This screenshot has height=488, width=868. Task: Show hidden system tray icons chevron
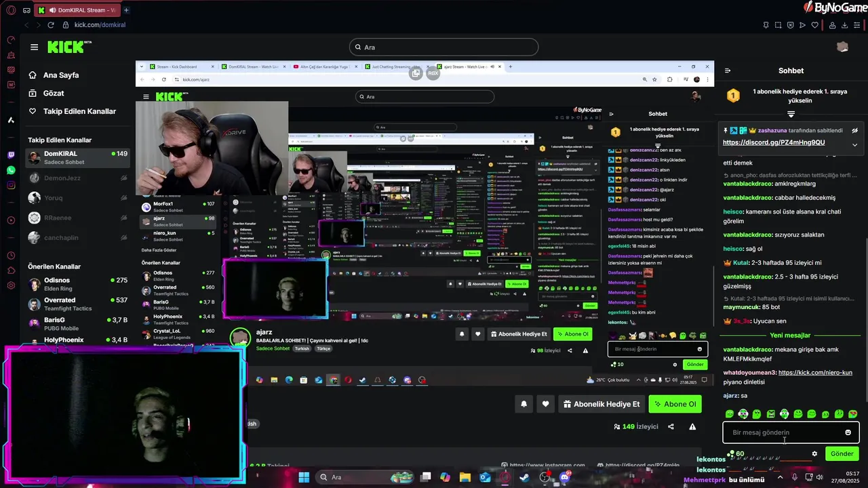click(779, 477)
